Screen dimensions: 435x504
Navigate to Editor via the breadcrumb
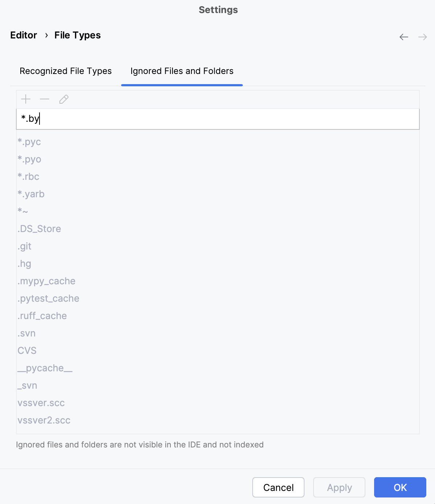click(24, 35)
